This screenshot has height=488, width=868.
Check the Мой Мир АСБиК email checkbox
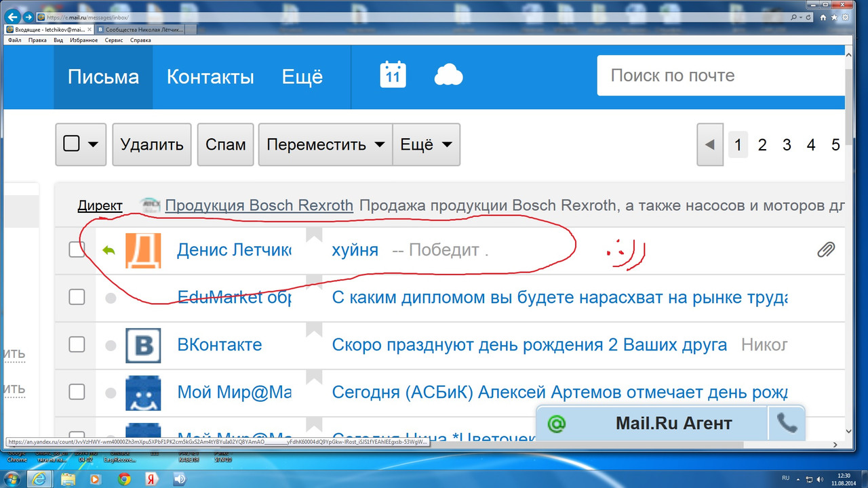[x=77, y=392]
